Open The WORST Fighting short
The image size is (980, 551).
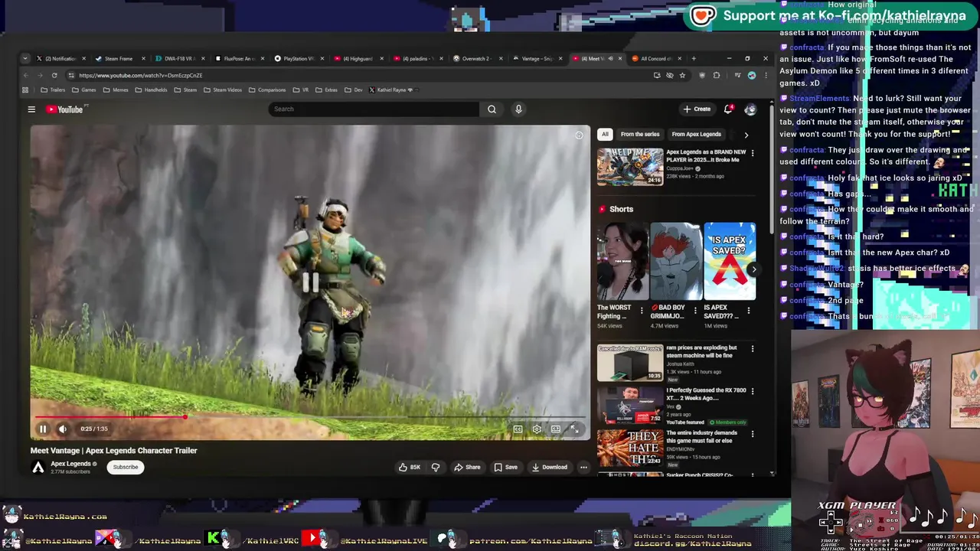[x=623, y=261]
